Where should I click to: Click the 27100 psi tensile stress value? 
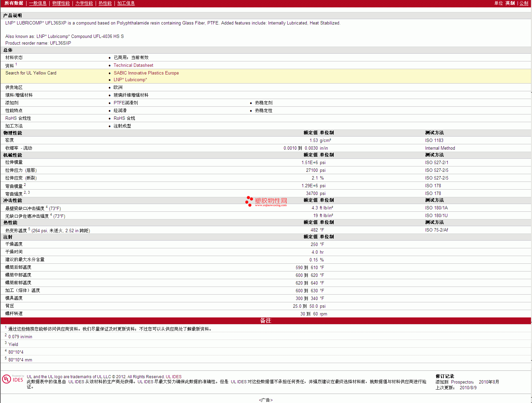point(316,170)
